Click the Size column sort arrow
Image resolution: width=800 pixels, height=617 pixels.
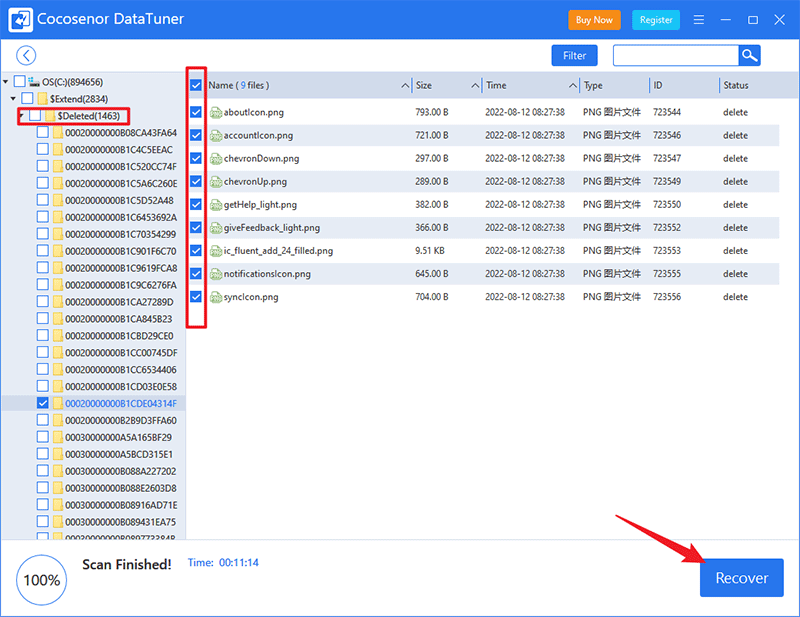click(x=475, y=85)
